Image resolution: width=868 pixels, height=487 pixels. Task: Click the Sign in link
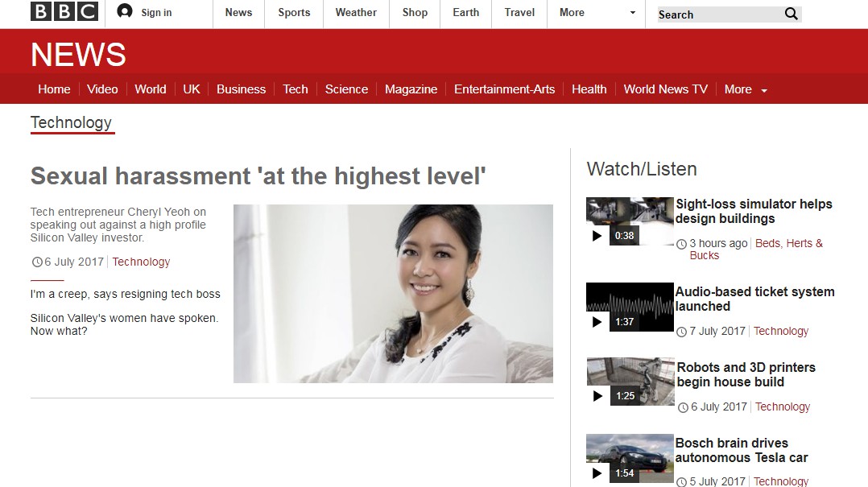click(156, 12)
